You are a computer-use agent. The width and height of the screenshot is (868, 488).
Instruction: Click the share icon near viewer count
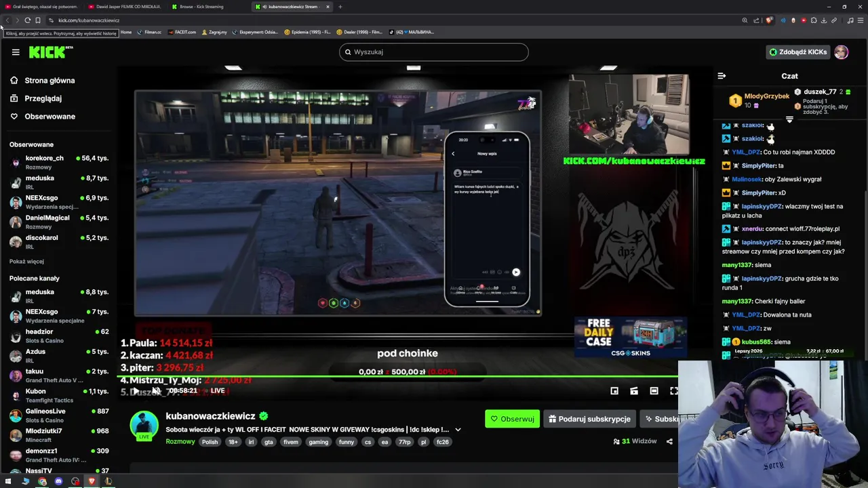tap(669, 441)
